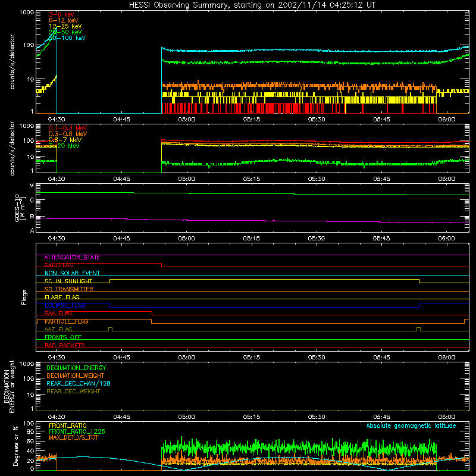476x476 pixels.
Task: Click the 7-20 MeV legend label
Action: [x=64, y=146]
